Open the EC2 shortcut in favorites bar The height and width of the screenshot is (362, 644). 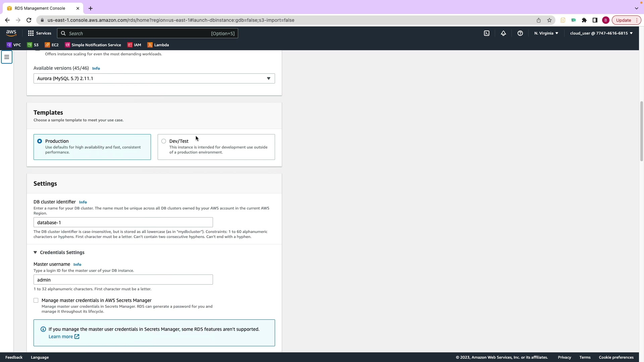52,45
